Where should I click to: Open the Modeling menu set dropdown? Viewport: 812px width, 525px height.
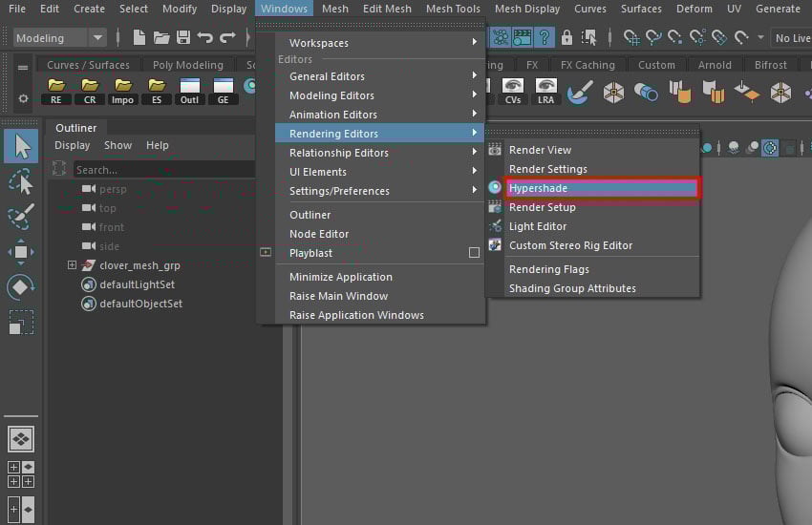point(97,38)
